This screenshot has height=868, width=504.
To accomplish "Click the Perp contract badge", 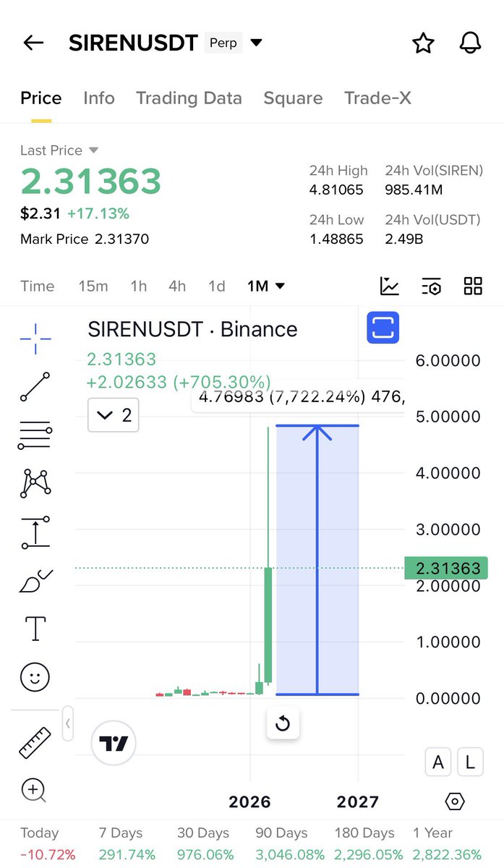I will (x=223, y=43).
